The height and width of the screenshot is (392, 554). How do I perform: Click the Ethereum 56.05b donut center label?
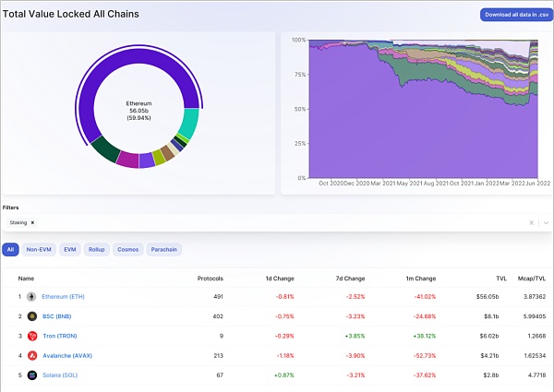pos(138,111)
